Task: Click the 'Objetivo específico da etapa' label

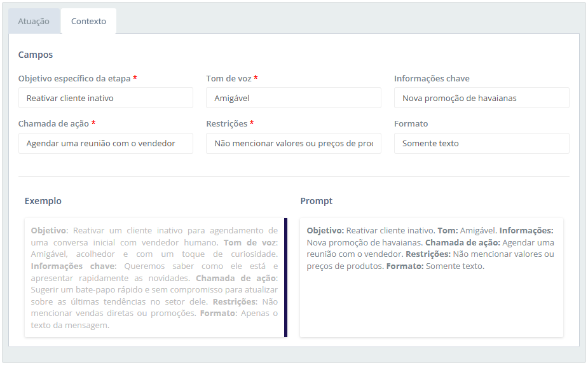Action: [x=74, y=78]
